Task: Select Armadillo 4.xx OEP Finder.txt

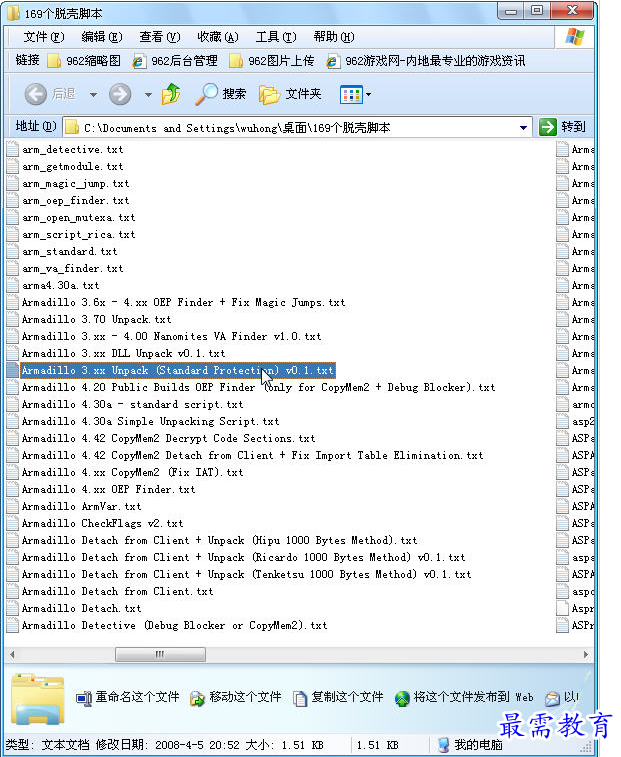Action: point(108,490)
